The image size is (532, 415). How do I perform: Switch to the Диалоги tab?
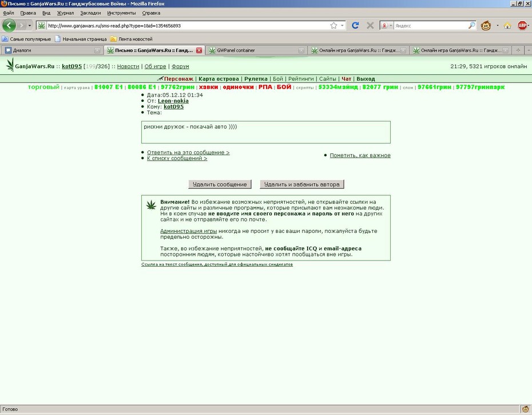(x=51, y=50)
